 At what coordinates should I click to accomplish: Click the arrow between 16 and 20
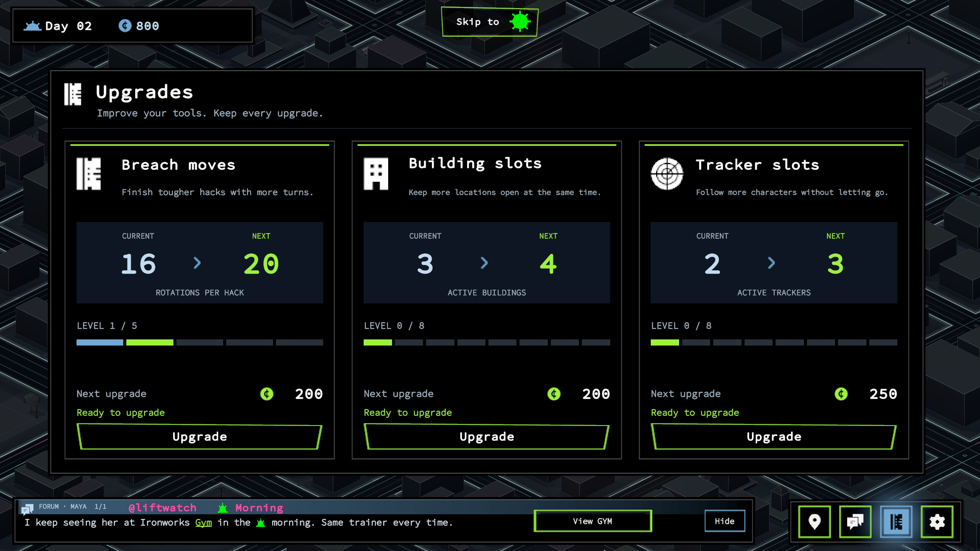pos(197,263)
